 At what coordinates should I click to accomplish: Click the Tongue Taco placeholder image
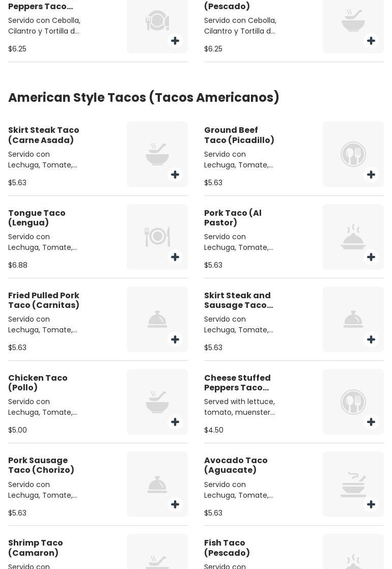pyautogui.click(x=157, y=236)
